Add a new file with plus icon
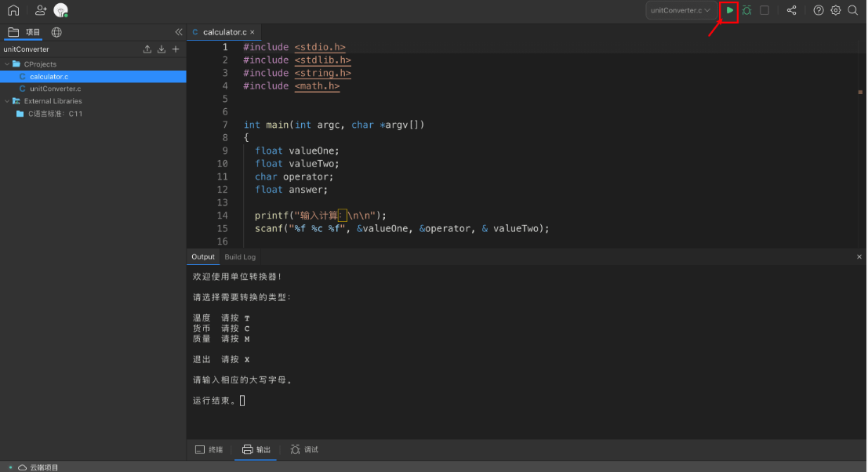 click(x=176, y=49)
